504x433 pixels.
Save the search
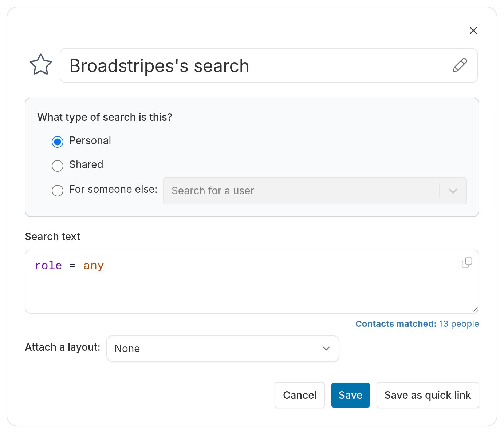[351, 395]
